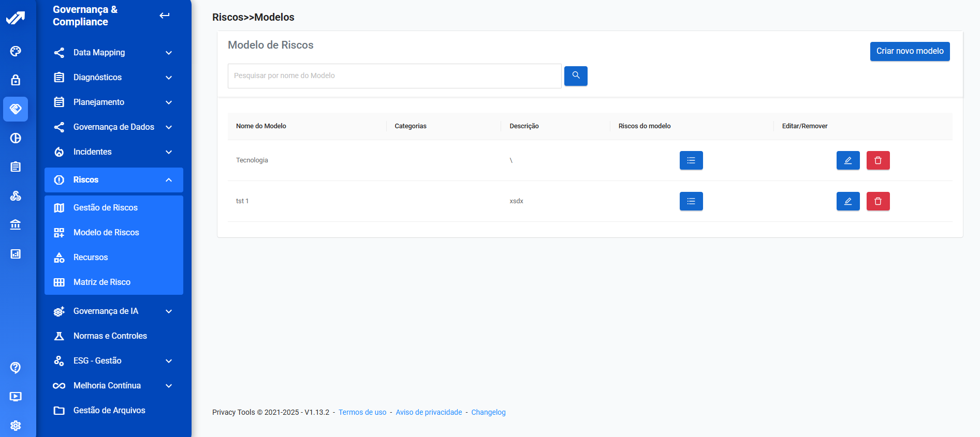Go to Normas e Controles
Image resolution: width=980 pixels, height=437 pixels.
click(x=110, y=336)
